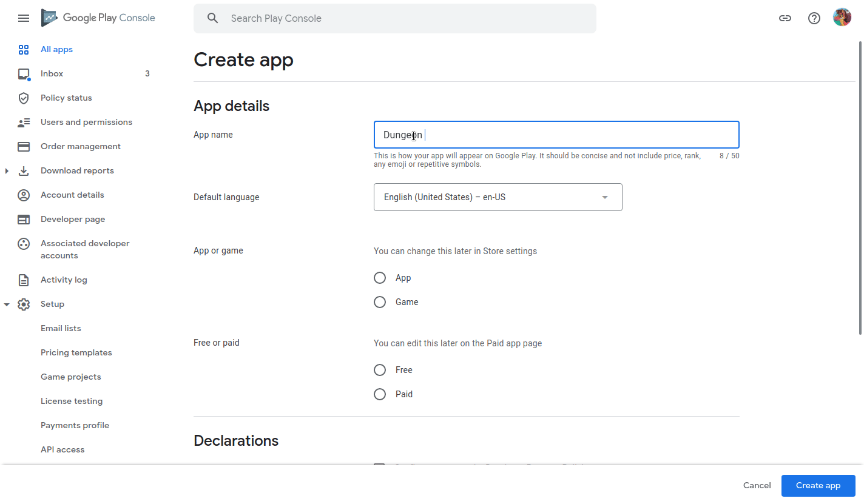Viewport: 864px width, 504px height.
Task: Click the Activity log document icon
Action: point(24,280)
